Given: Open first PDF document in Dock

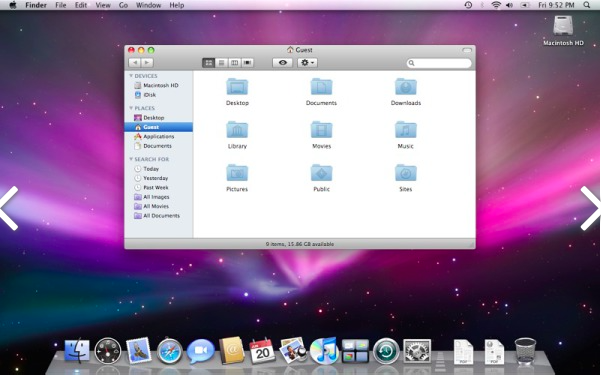Looking at the screenshot, I should tap(463, 352).
